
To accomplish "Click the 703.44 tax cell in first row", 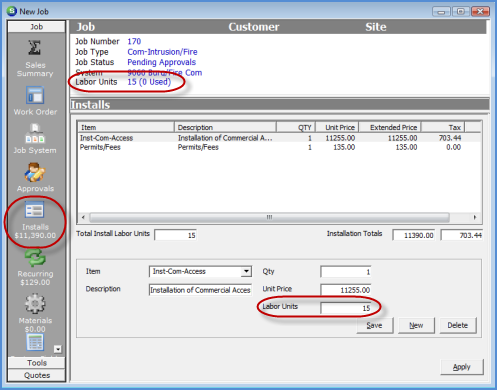I will (450, 138).
